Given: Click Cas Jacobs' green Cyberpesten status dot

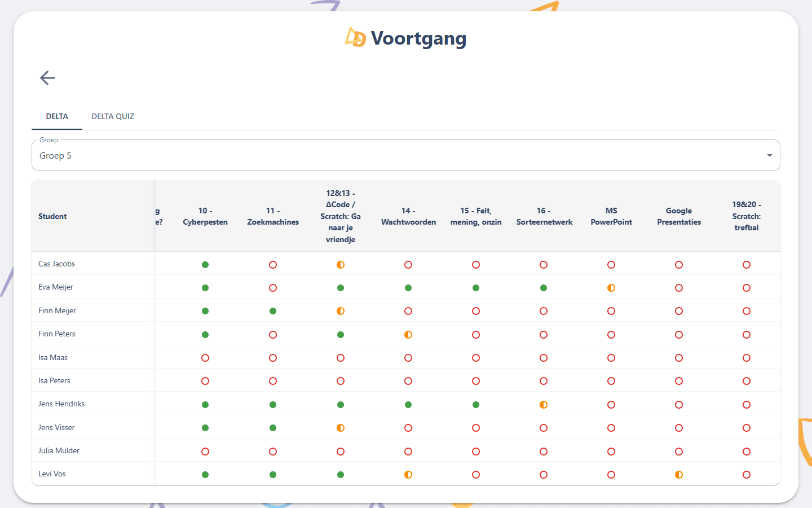Looking at the screenshot, I should click(x=205, y=265).
